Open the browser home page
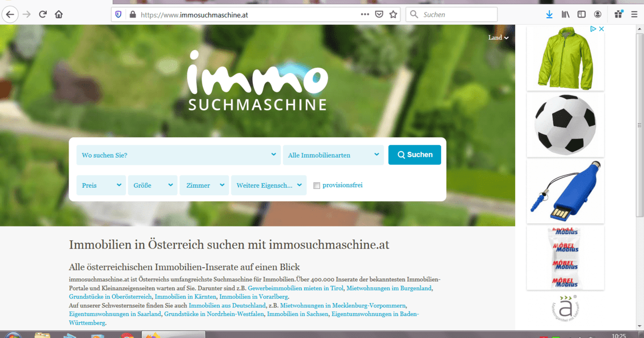The height and width of the screenshot is (338, 644). [59, 14]
